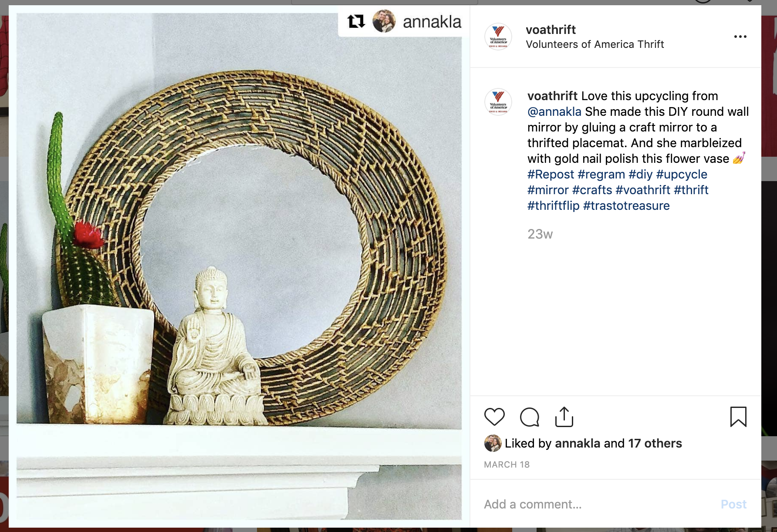Open more options three-dot menu

[x=740, y=37]
